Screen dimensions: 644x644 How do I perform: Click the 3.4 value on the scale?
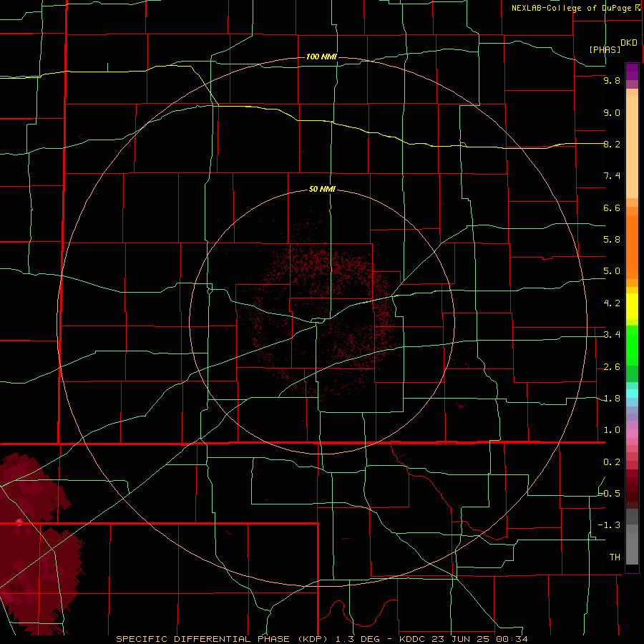point(612,335)
